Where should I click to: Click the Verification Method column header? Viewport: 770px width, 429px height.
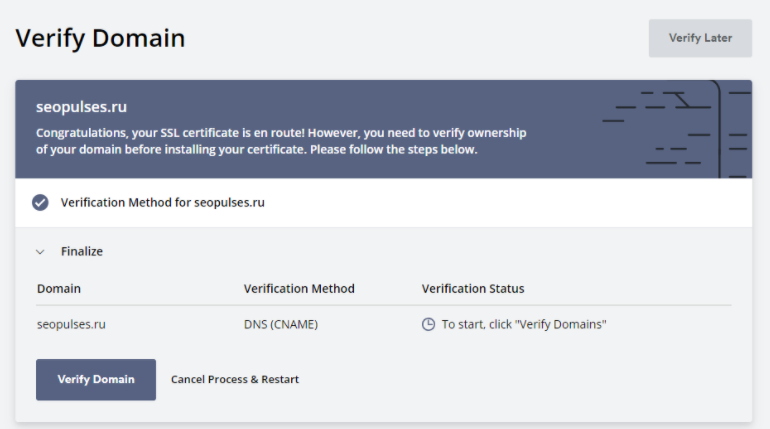299,289
